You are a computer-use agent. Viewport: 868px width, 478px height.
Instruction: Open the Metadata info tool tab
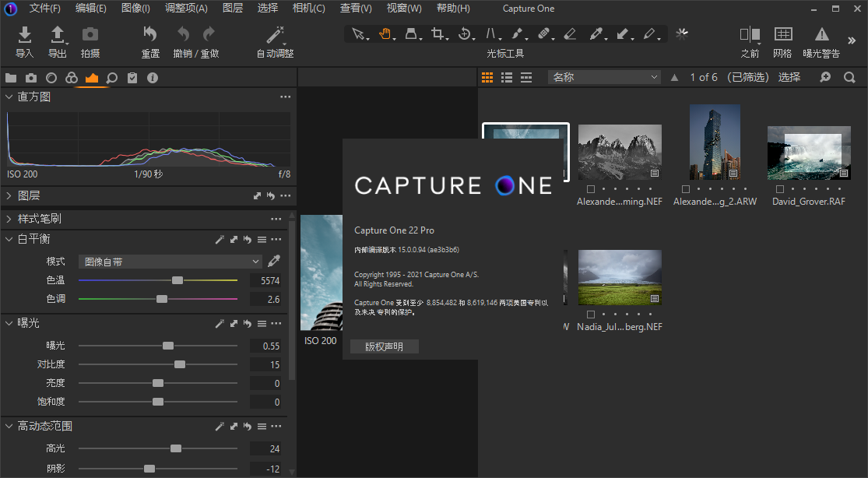click(x=153, y=78)
